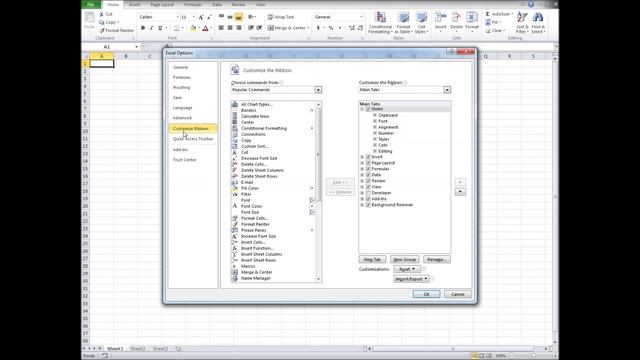Click the New Group button
This screenshot has width=640, height=360.
[404, 260]
